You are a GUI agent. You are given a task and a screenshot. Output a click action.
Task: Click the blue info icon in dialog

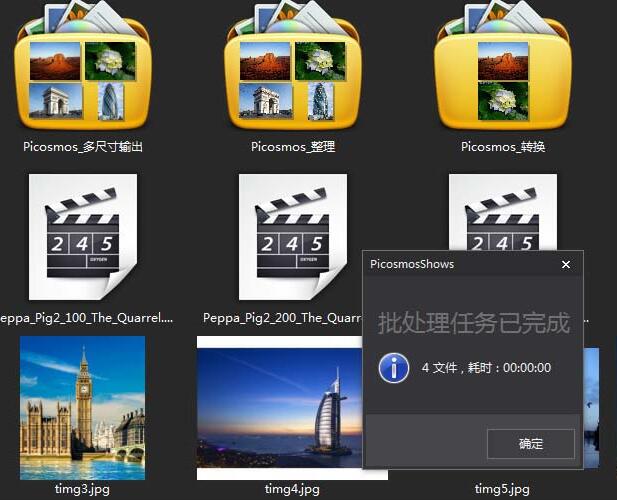[394, 367]
